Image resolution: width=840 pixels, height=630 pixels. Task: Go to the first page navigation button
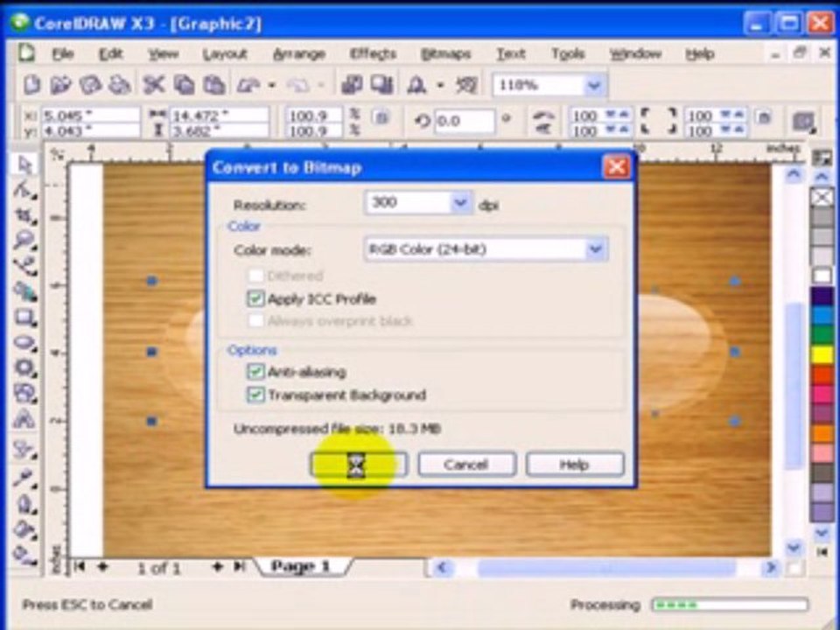(x=80, y=566)
